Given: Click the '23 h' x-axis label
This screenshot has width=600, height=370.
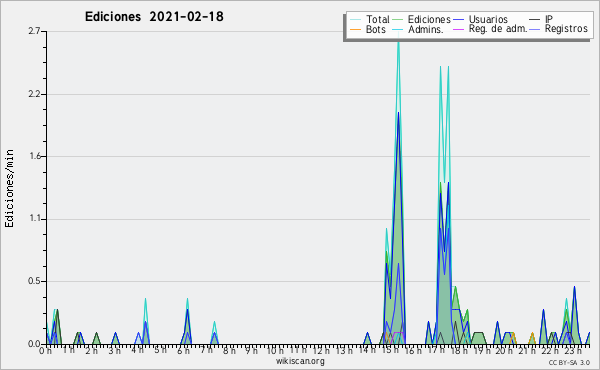Looking at the screenshot, I should pyautogui.click(x=573, y=351).
